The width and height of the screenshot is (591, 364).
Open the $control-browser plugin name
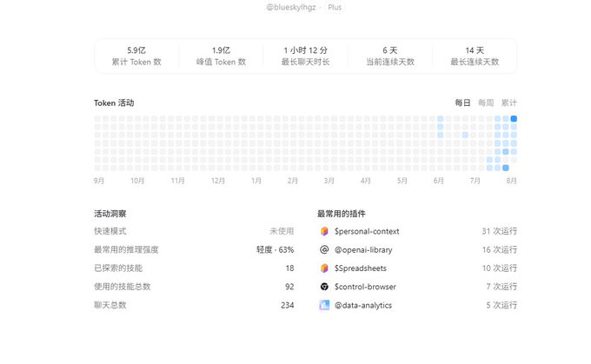(x=365, y=287)
